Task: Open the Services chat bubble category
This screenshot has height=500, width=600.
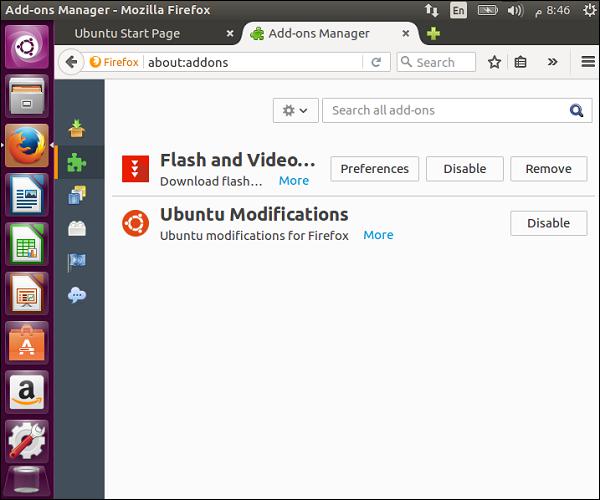Action: click(x=77, y=295)
